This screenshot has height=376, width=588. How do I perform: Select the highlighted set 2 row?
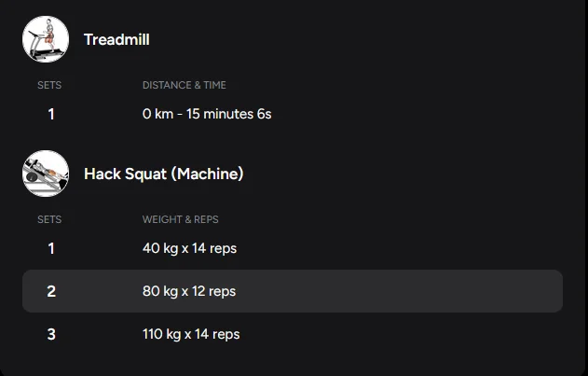(x=292, y=291)
